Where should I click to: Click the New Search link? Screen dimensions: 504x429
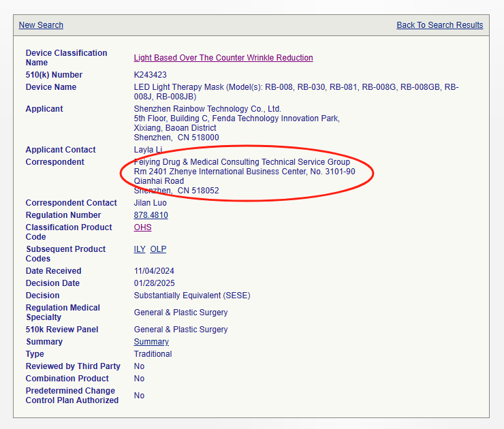coord(41,25)
